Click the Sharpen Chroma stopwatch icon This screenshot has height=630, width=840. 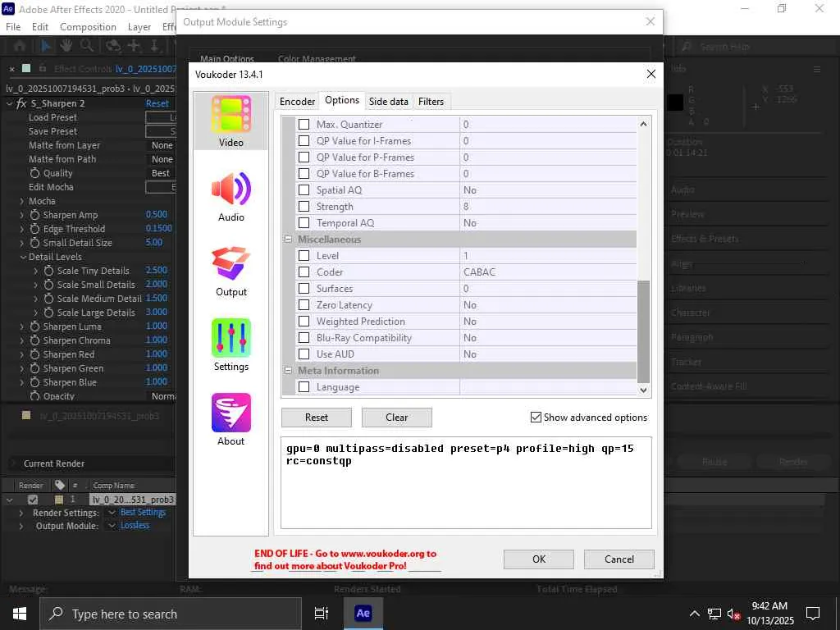34,340
